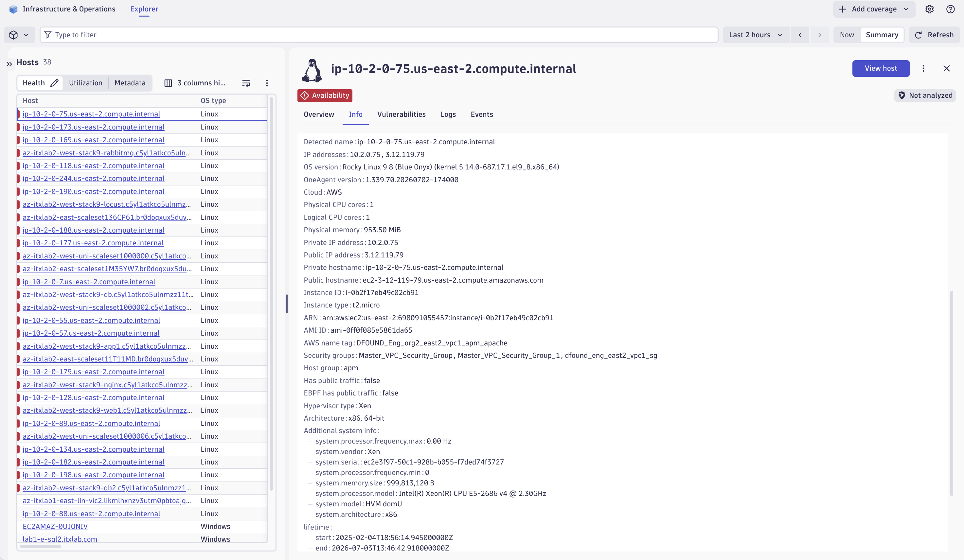Screen dimensions: 964x560
Task: Open the az-itxlab2-west-stack9-nginx host link
Action: click(108, 385)
